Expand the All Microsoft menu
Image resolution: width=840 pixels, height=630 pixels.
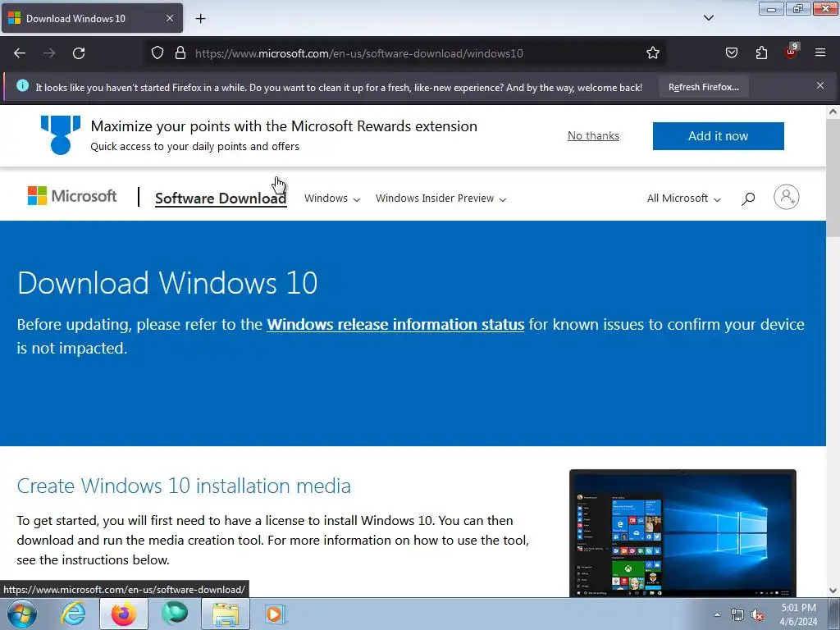pyautogui.click(x=683, y=199)
